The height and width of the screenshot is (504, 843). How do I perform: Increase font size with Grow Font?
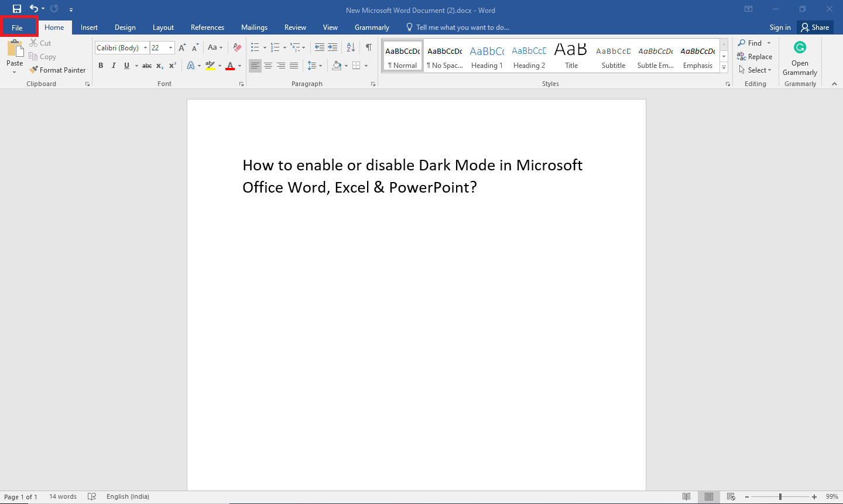(182, 48)
